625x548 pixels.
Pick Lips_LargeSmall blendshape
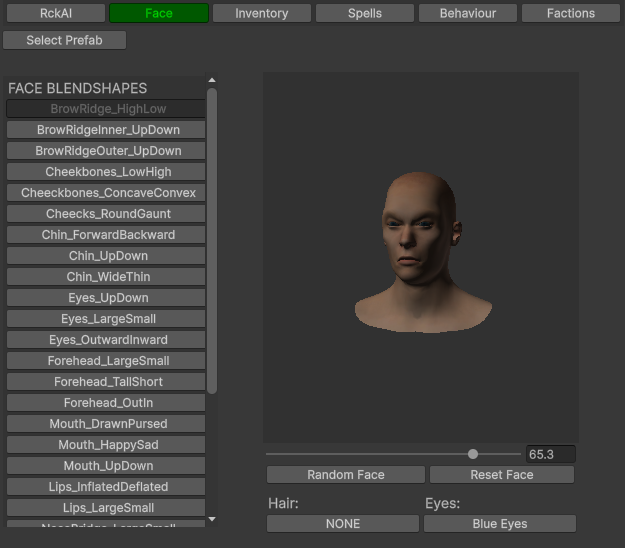pyautogui.click(x=106, y=508)
